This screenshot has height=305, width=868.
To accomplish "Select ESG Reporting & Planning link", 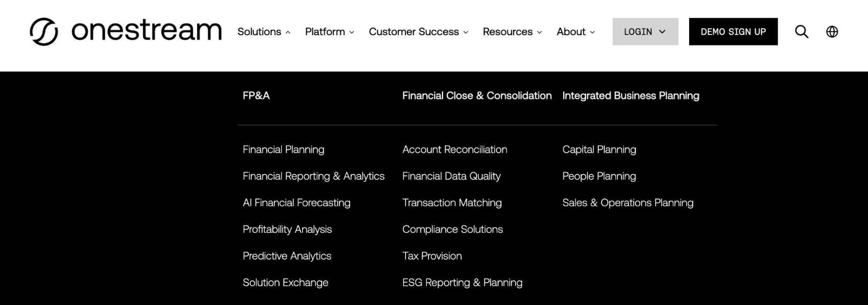I will [x=462, y=283].
